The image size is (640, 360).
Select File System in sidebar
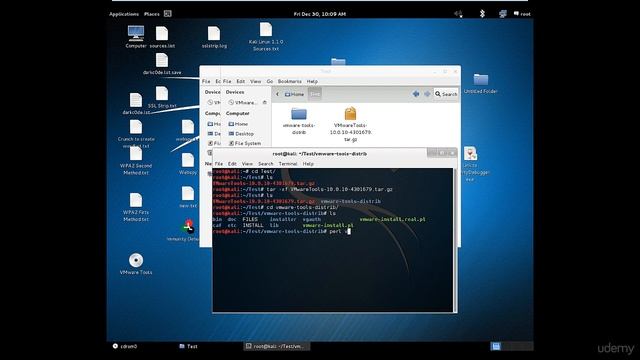pos(245,143)
